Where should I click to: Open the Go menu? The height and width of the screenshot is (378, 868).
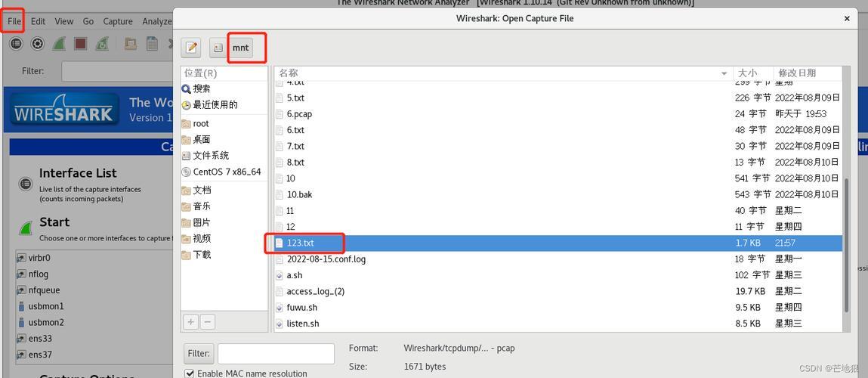click(88, 22)
